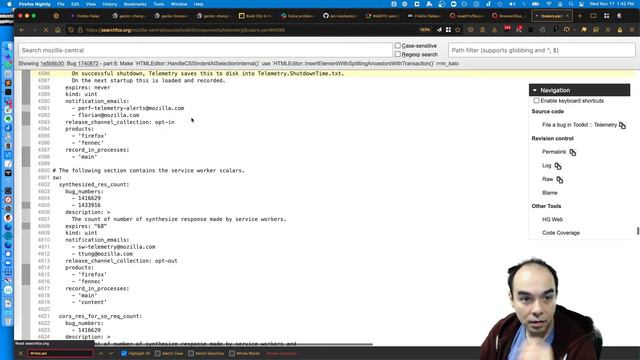Open the Downloads toolbar button
Image resolution: width=640 pixels, height=360 pixels.
pyautogui.click(x=494, y=30)
